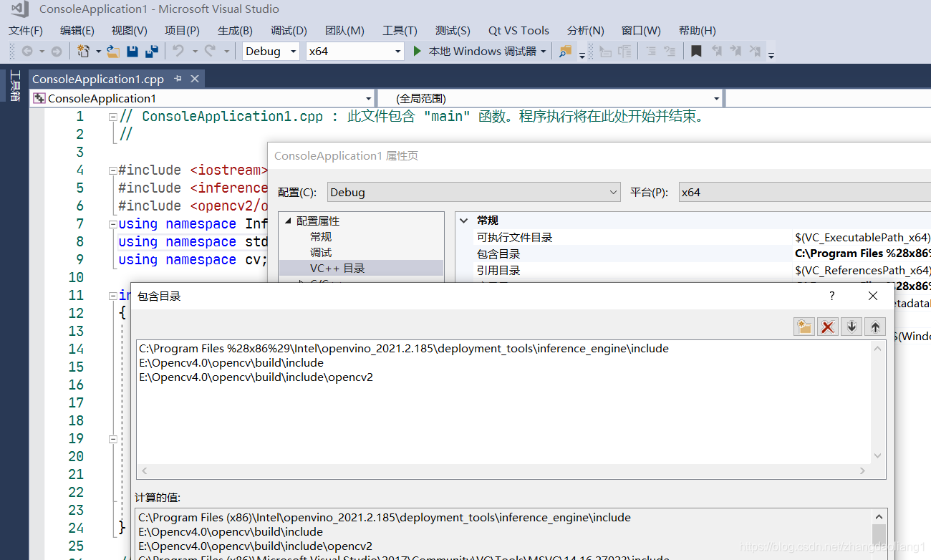The image size is (931, 560).
Task: Move the selected line up arrow icon
Action: 875,327
